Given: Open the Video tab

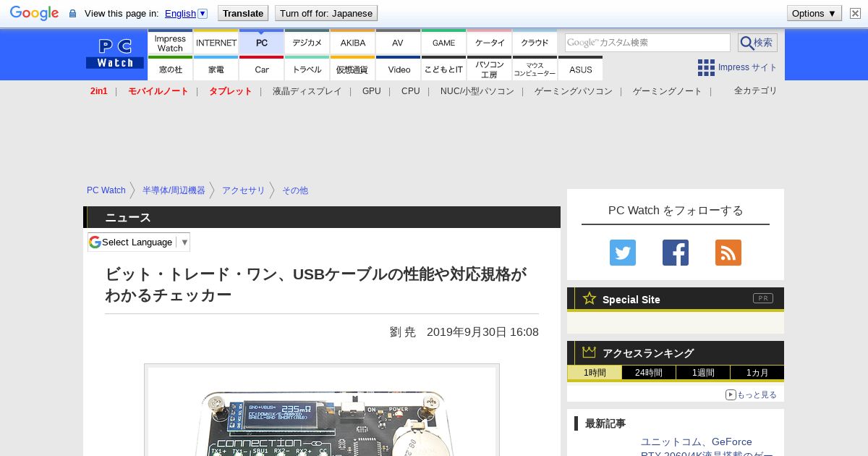Looking at the screenshot, I should pyautogui.click(x=398, y=69).
